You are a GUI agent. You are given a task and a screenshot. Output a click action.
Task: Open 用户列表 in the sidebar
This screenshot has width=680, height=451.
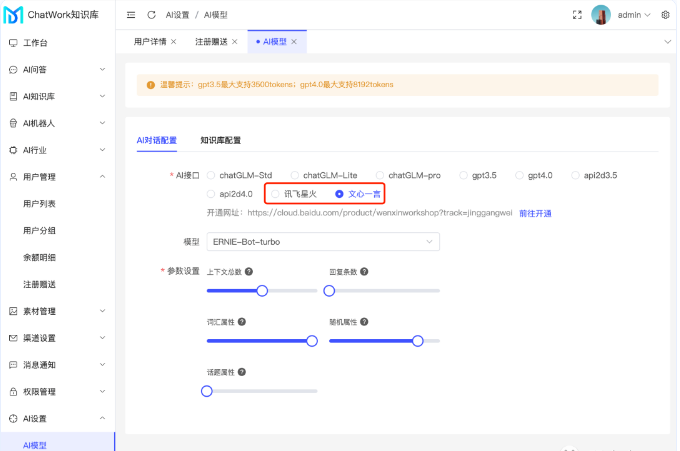coord(39,204)
